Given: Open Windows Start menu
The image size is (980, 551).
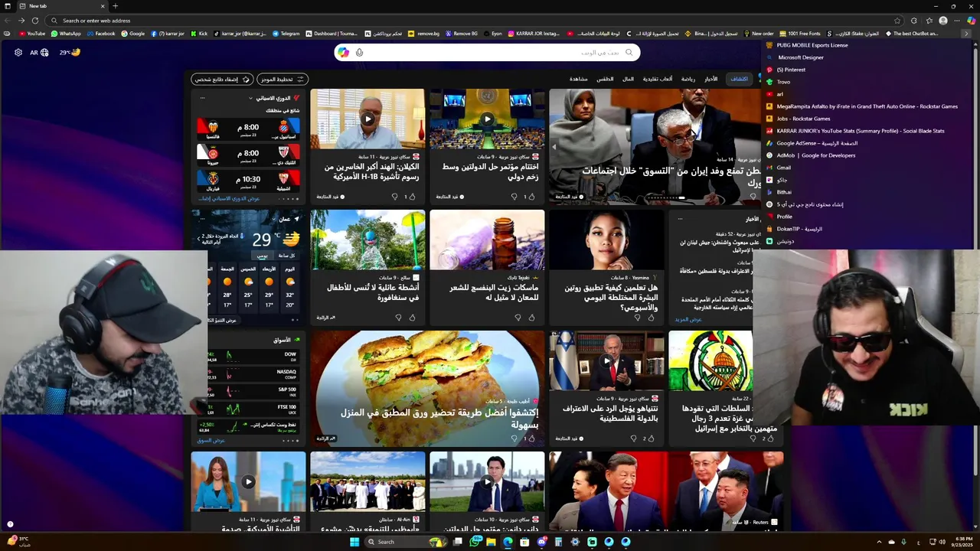Looking at the screenshot, I should coord(354,542).
